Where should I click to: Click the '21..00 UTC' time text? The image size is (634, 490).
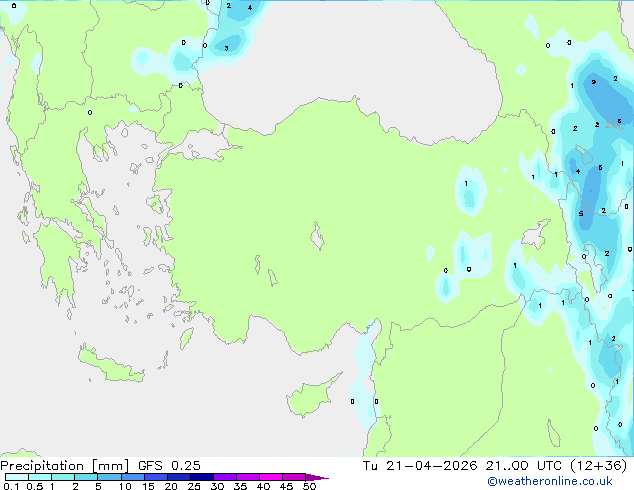pyautogui.click(x=524, y=466)
